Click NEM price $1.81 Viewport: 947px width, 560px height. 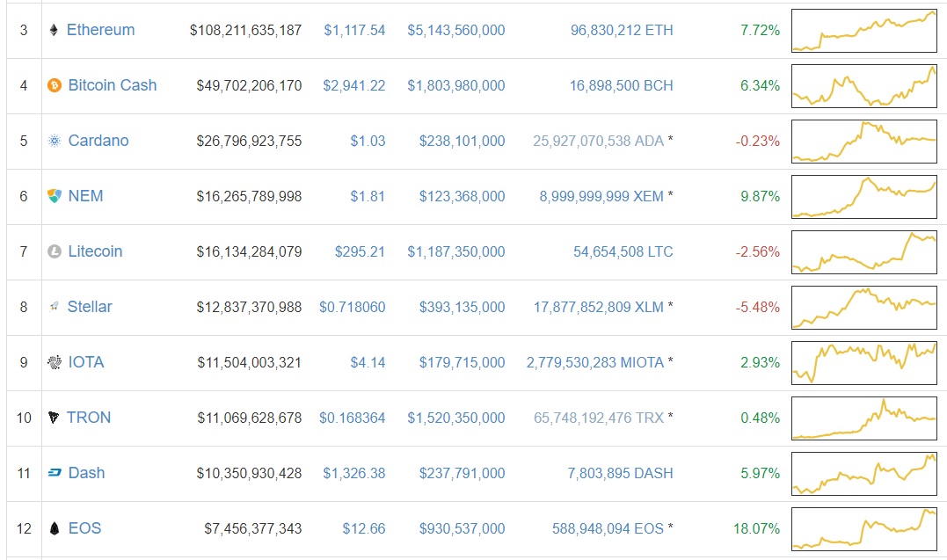pos(368,196)
